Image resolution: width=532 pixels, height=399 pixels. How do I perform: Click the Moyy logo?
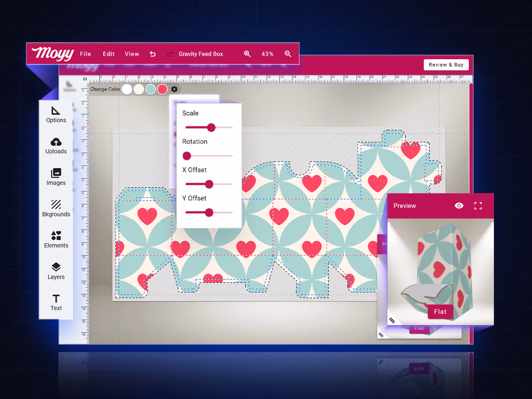click(52, 54)
